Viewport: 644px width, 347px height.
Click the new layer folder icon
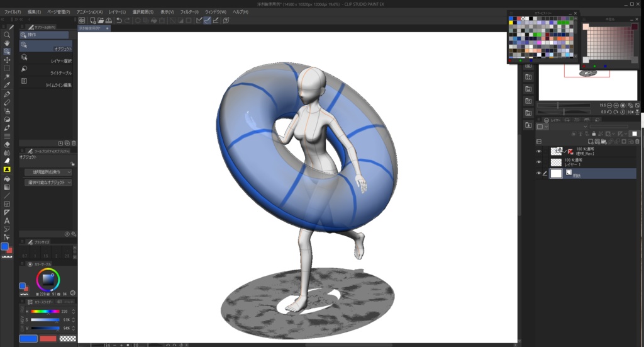[x=604, y=142]
